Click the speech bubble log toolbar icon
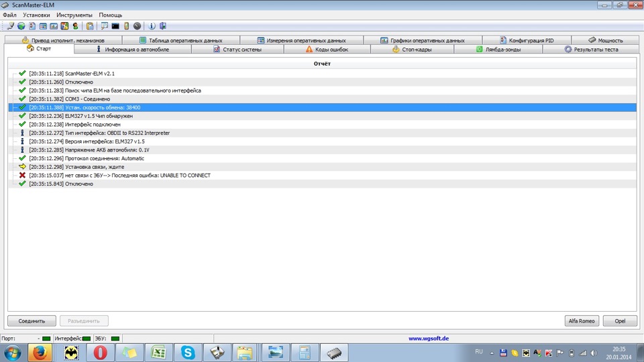The width and height of the screenshot is (644, 362). (105, 26)
